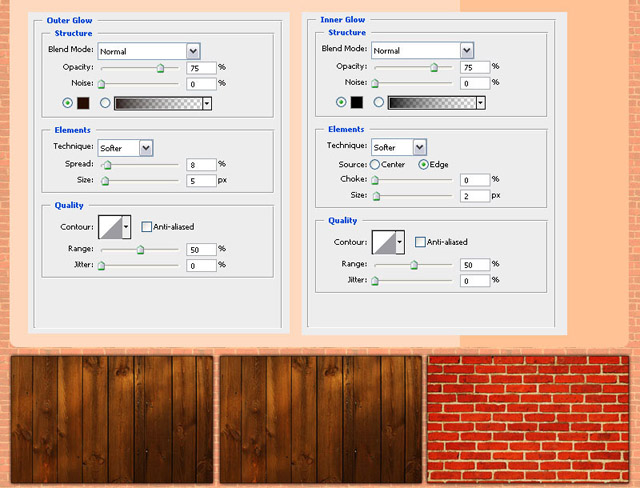Select the second wood planks thumbnail
Image resolution: width=640 pixels, height=488 pixels.
(321, 419)
